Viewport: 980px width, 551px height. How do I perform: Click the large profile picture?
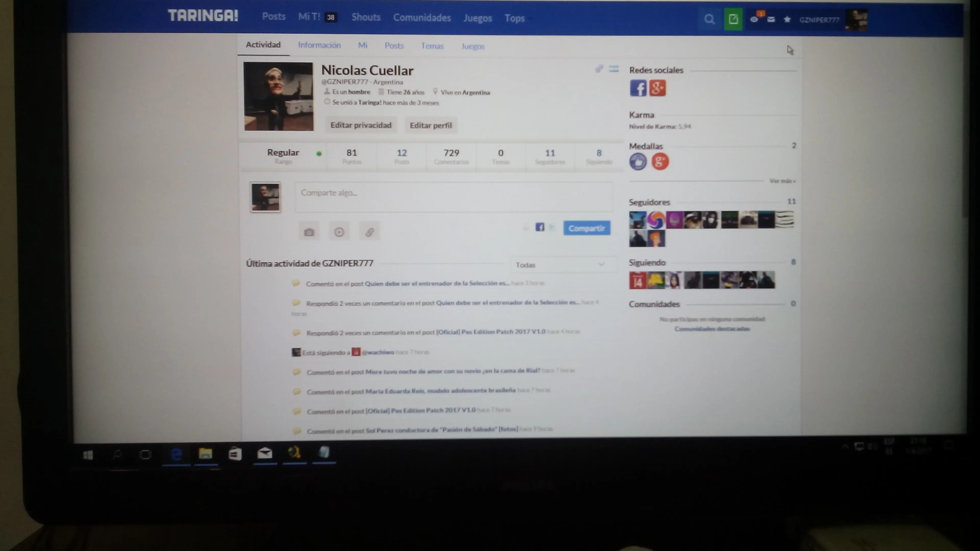(278, 97)
